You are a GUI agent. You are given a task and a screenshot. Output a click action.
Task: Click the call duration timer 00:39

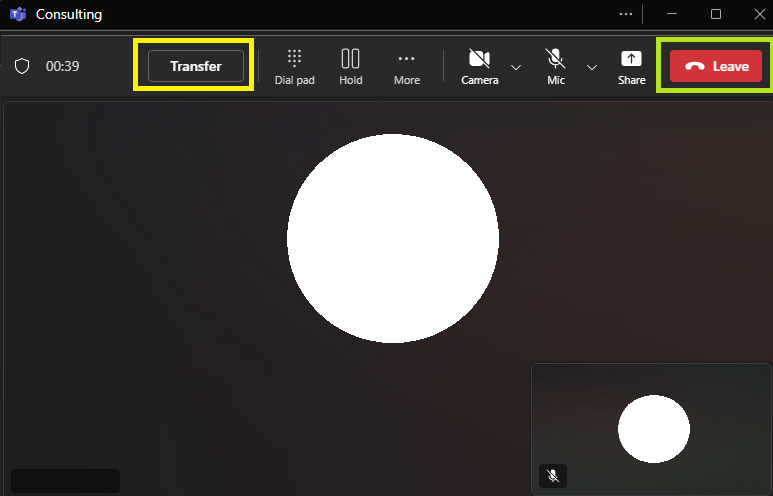pos(63,66)
